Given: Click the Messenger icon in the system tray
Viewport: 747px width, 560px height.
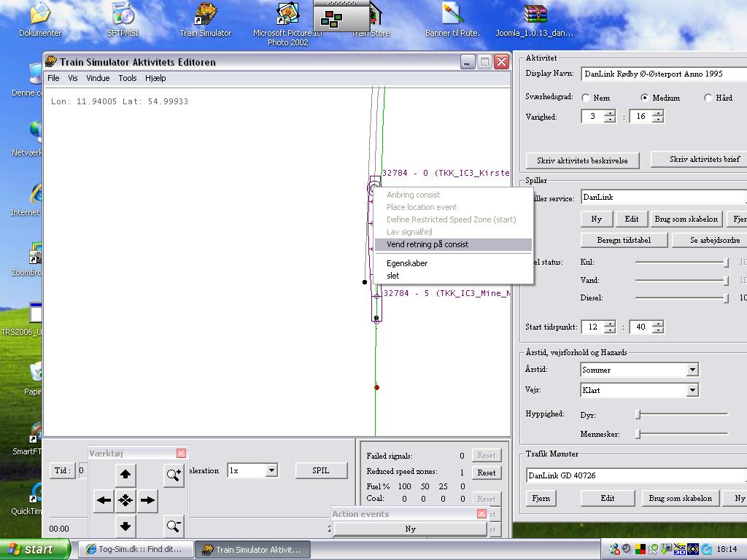Looking at the screenshot, I should tap(614, 550).
